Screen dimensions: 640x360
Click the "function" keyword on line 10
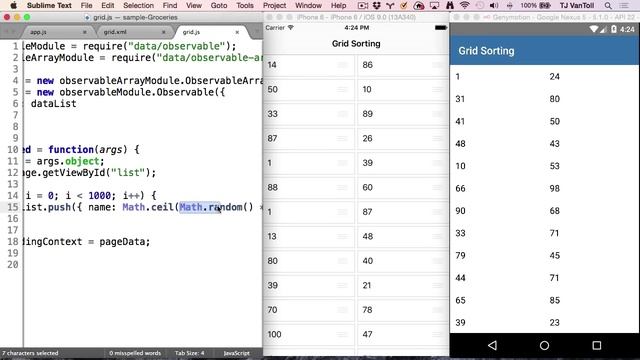[71, 149]
